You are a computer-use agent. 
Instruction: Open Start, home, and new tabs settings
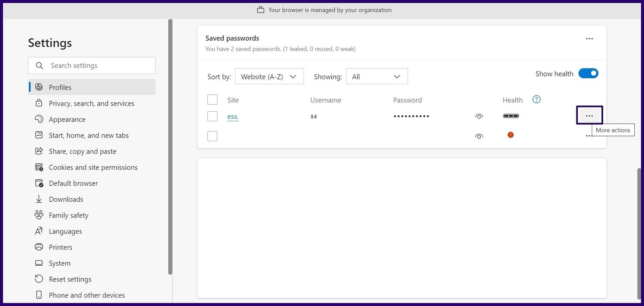pos(92,135)
